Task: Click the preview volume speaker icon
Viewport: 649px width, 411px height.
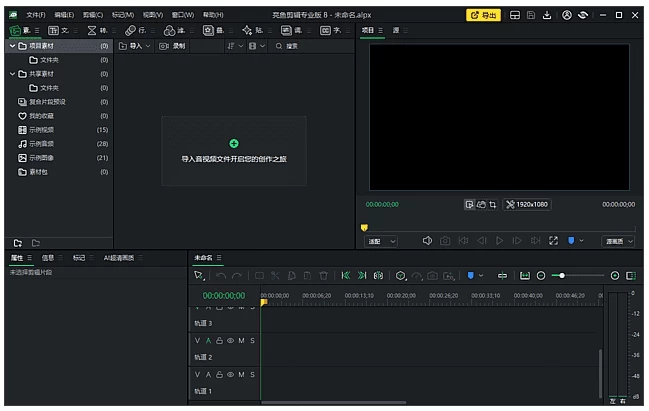Action: (x=427, y=240)
